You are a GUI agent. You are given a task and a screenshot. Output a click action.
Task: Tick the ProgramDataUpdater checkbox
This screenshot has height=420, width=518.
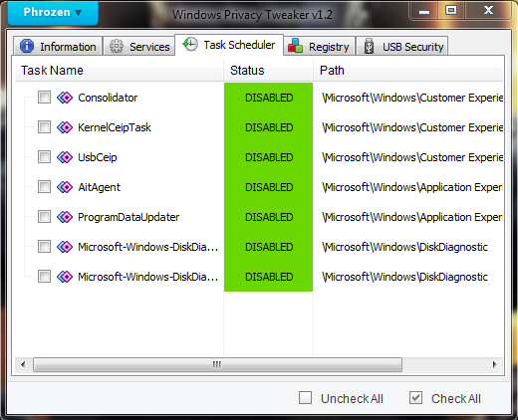(44, 217)
